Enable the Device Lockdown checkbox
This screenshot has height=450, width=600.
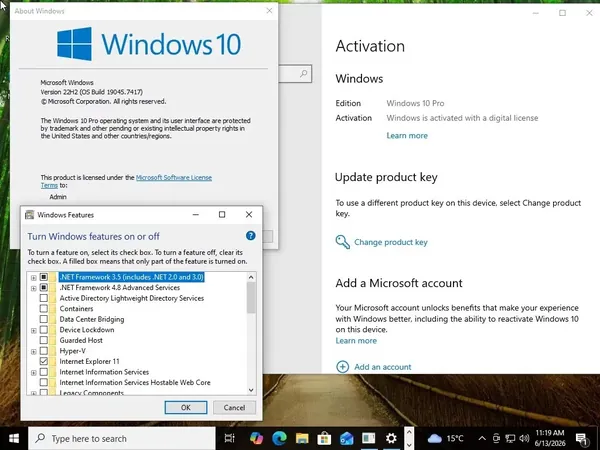tap(44, 329)
